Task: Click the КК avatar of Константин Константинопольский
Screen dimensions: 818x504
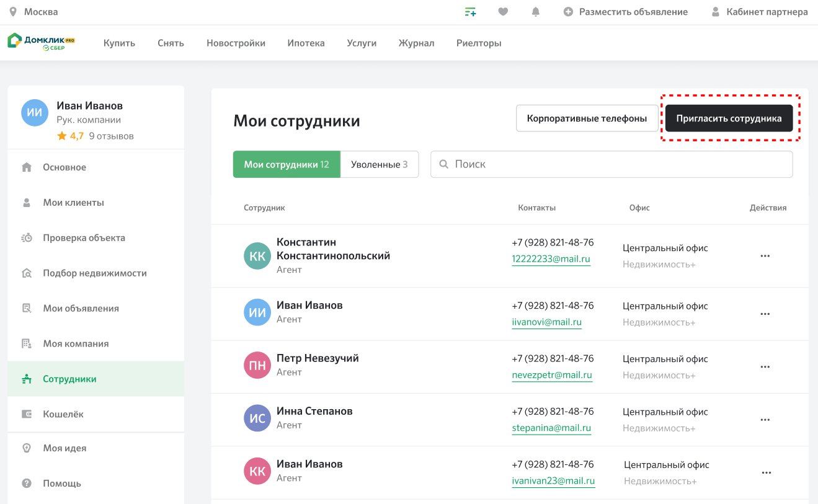Action: click(257, 255)
